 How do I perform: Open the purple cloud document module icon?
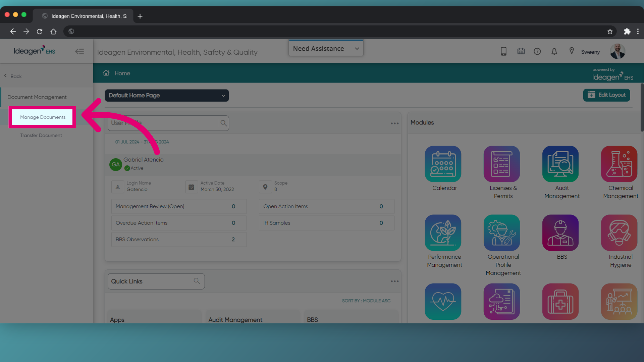click(501, 301)
